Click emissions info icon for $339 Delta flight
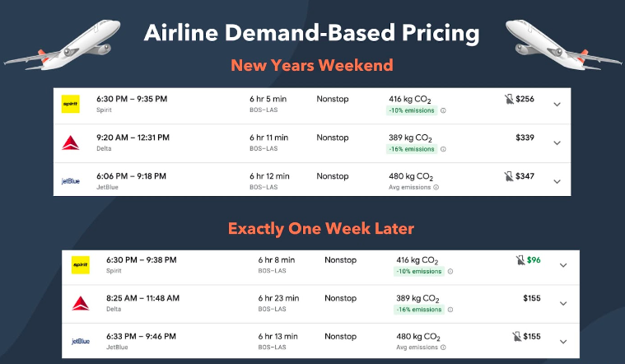Screen dimensions: 625x364 tap(443, 149)
